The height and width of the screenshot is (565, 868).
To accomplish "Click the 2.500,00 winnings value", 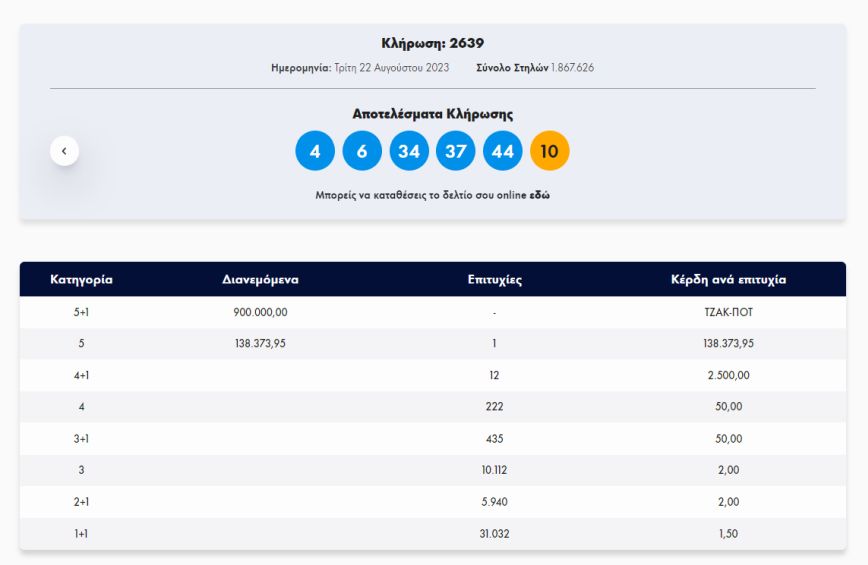I will (728, 375).
